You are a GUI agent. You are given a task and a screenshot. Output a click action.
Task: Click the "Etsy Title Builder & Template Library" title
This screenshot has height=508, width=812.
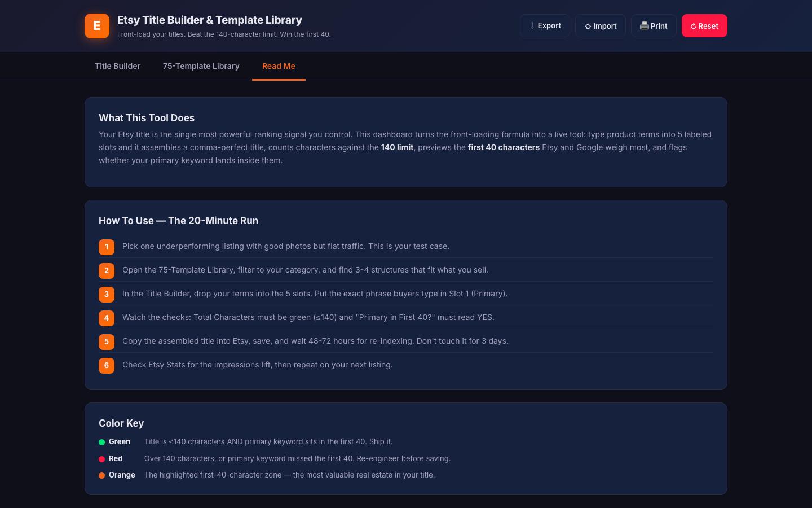210,20
